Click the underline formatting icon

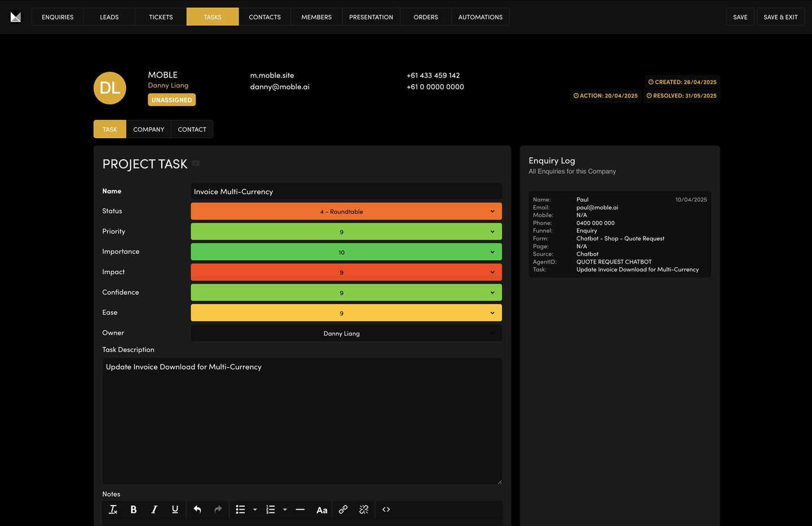click(175, 510)
